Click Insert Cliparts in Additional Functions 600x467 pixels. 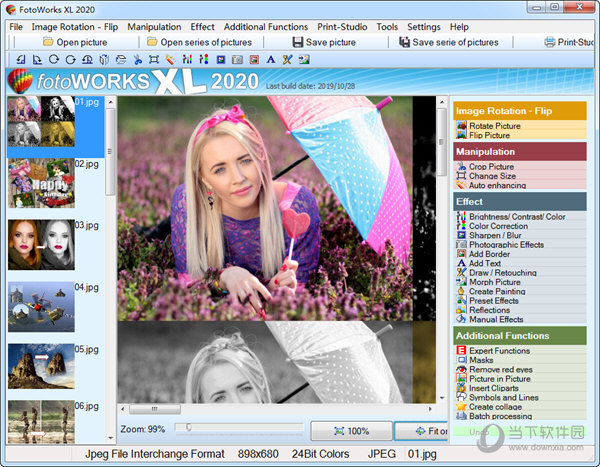(499, 389)
